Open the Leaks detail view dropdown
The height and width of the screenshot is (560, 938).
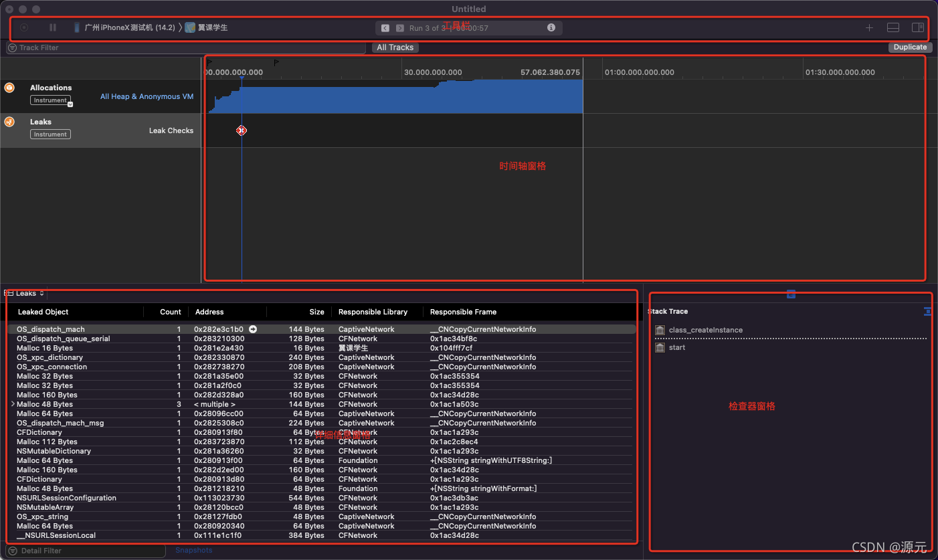(x=25, y=293)
